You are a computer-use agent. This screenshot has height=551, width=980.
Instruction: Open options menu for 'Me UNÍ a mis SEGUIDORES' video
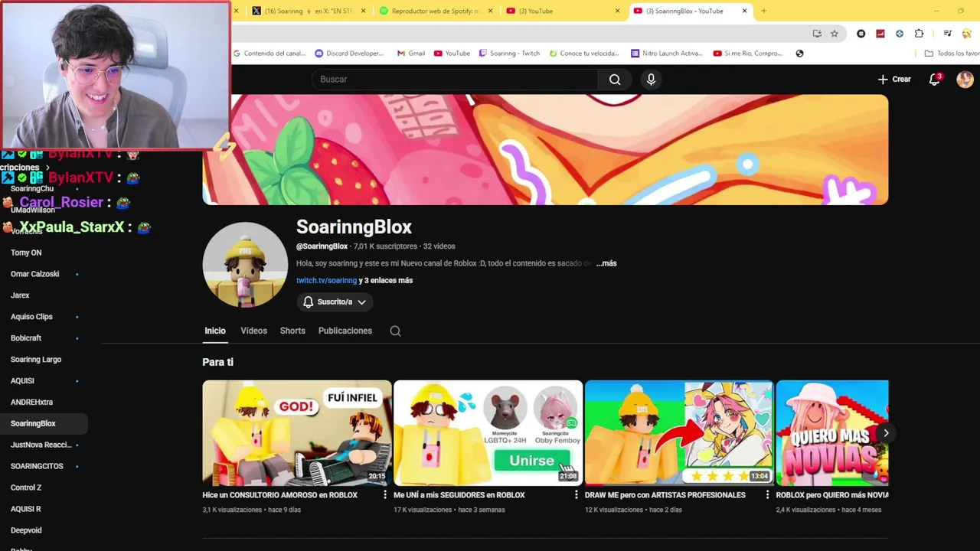coord(577,495)
